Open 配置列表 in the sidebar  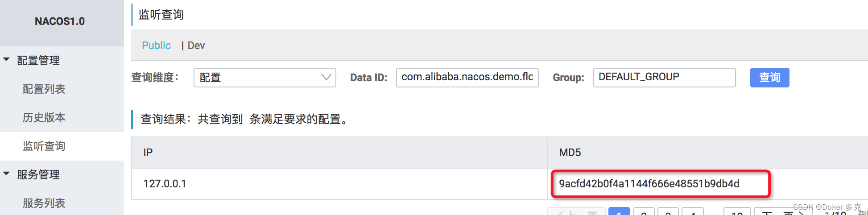click(x=44, y=89)
